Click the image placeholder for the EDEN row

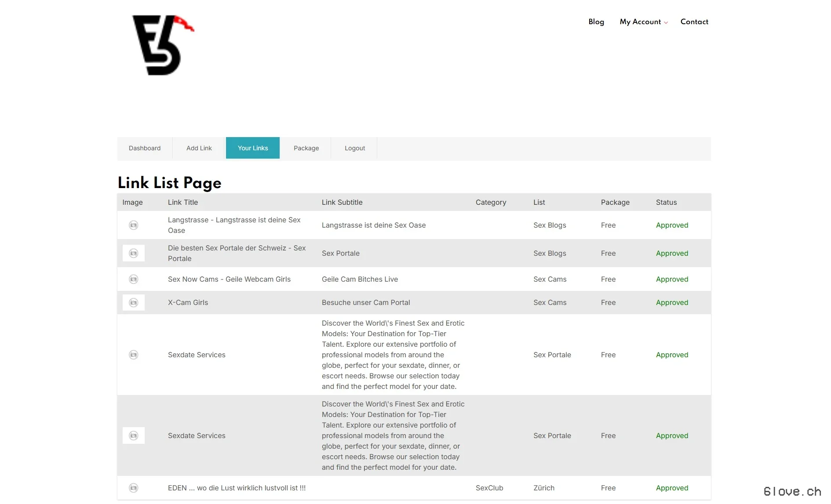click(134, 488)
